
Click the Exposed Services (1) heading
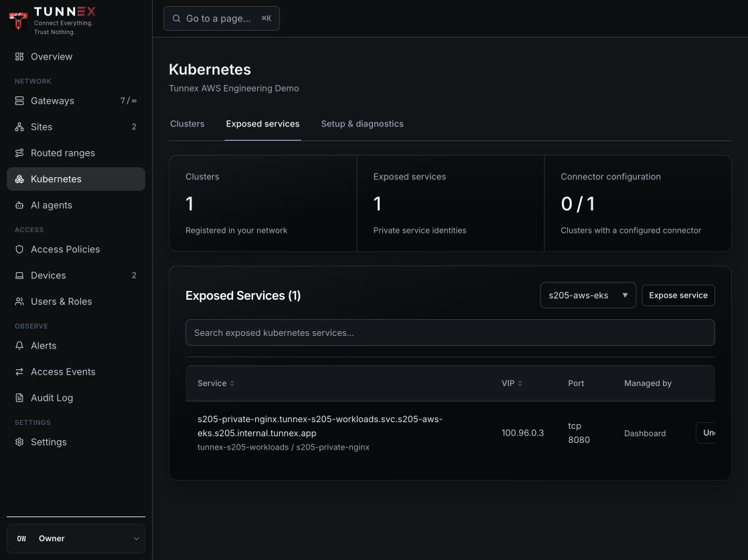coord(243,296)
